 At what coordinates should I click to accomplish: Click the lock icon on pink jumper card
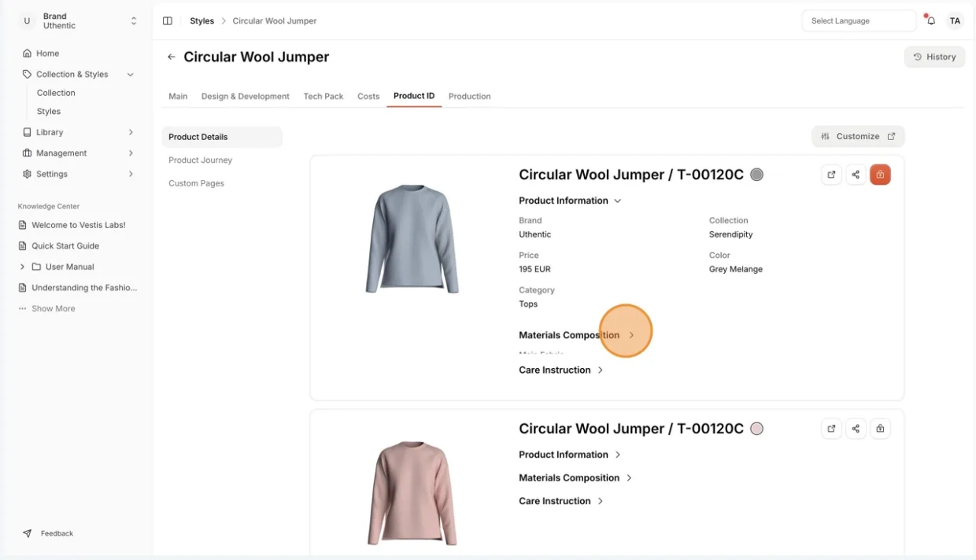[x=880, y=429]
